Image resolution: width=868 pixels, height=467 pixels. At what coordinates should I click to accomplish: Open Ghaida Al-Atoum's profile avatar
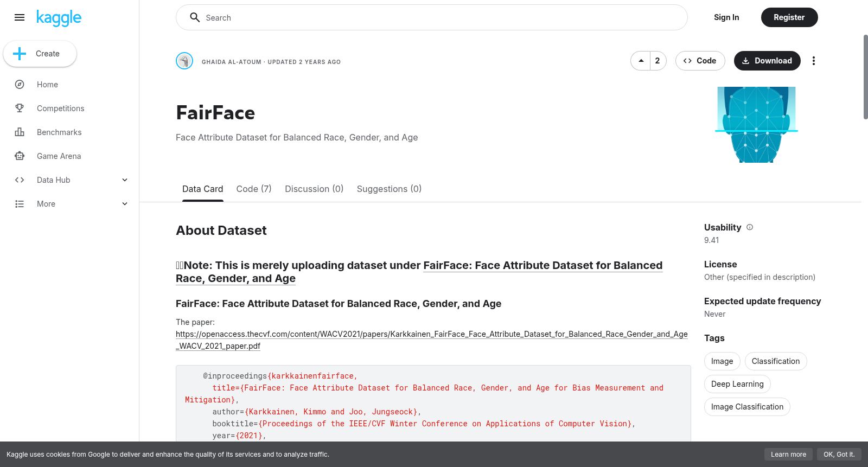coord(184,61)
